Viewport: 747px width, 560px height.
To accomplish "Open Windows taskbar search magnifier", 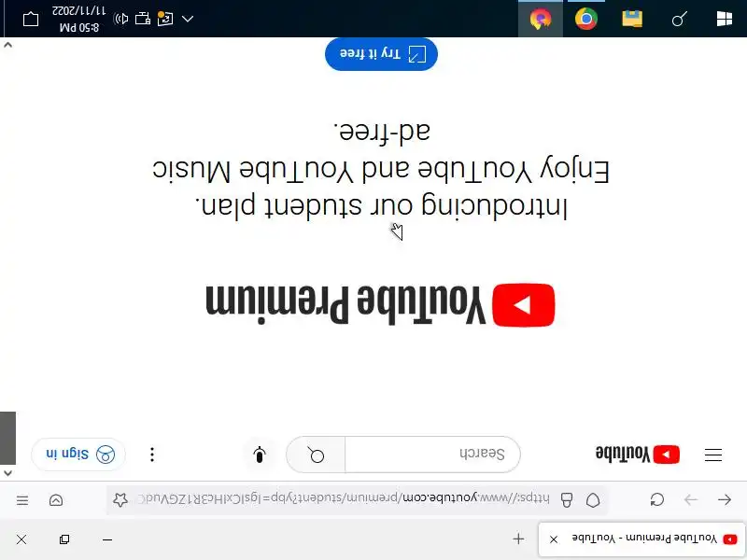I will pos(679,19).
